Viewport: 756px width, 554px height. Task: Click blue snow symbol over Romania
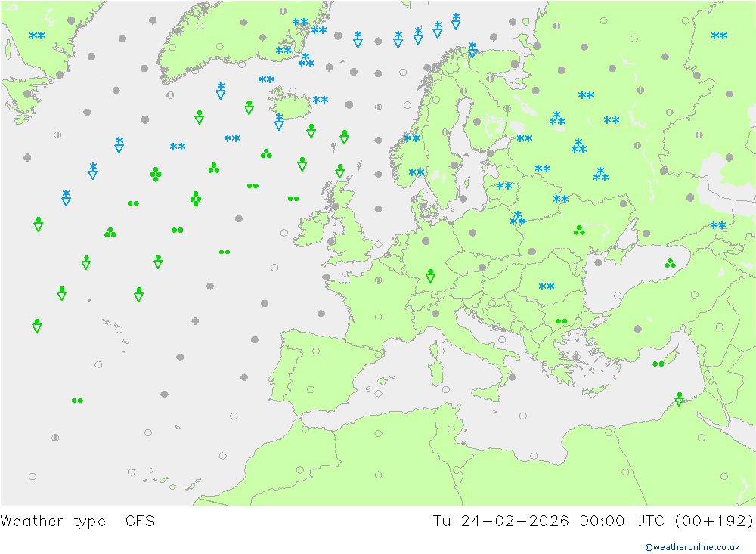pos(547,286)
